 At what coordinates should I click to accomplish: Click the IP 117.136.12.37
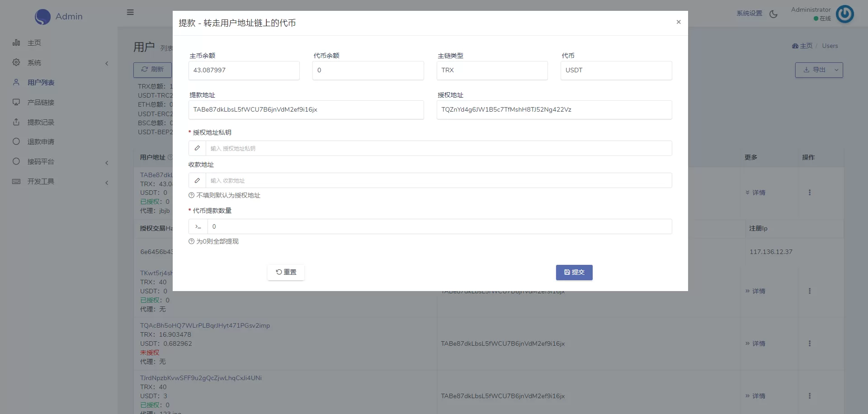click(x=771, y=252)
